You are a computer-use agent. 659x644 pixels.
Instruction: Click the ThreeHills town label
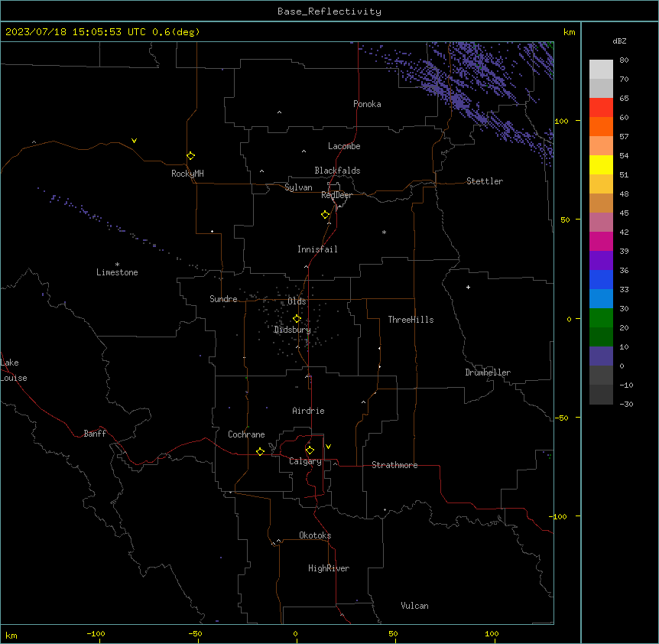[411, 320]
